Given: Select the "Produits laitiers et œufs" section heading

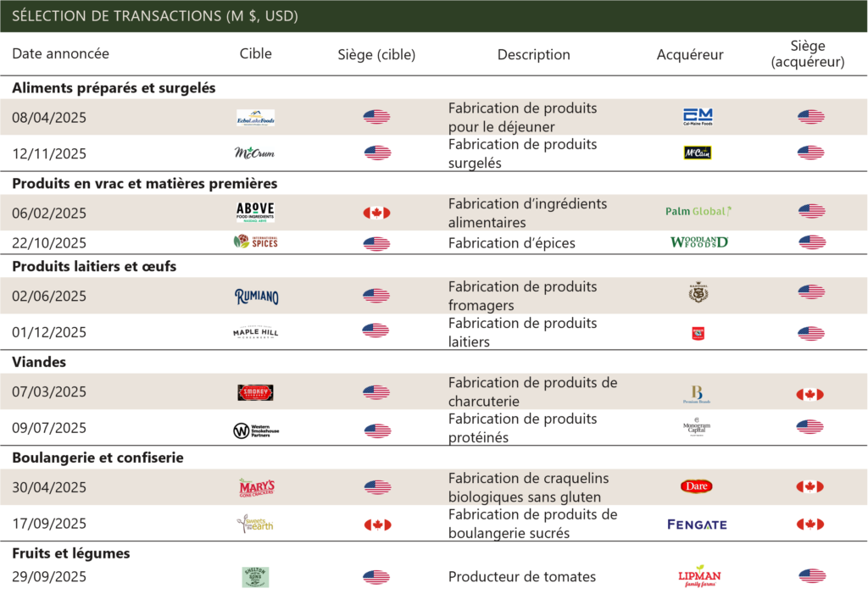Looking at the screenshot, I should (94, 266).
